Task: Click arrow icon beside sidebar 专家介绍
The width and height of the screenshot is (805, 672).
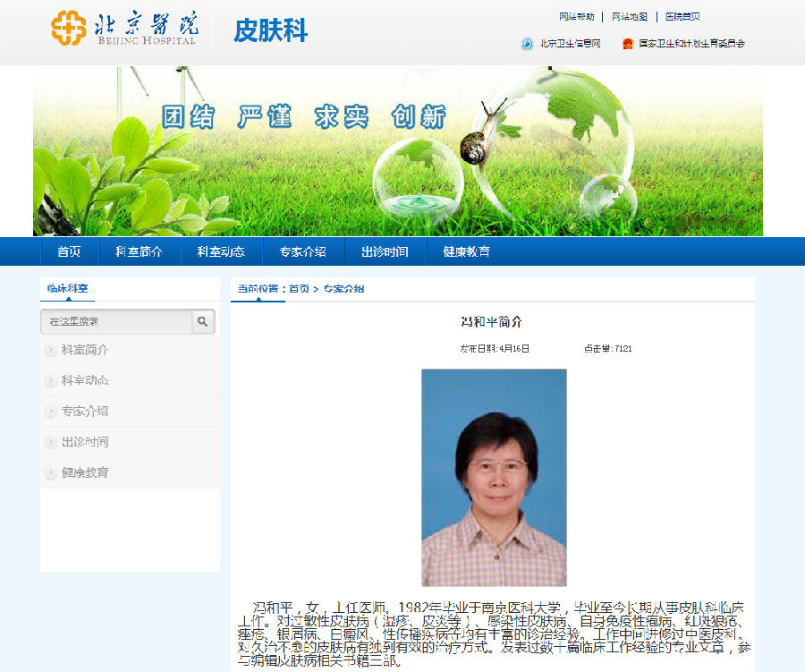Action: [51, 412]
